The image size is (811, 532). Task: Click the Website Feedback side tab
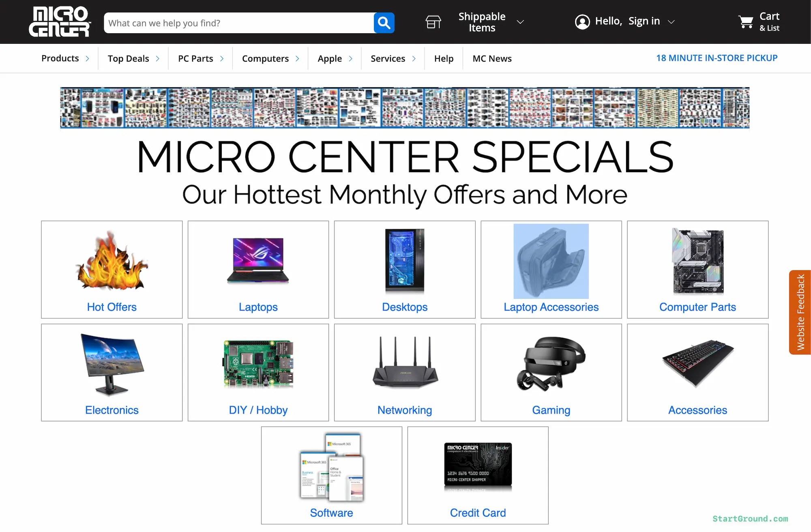800,312
